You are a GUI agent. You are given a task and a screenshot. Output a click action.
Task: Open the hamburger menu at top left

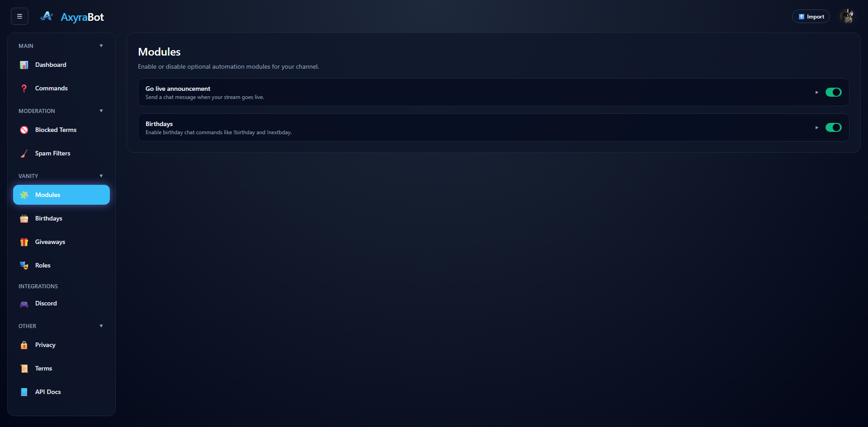19,16
